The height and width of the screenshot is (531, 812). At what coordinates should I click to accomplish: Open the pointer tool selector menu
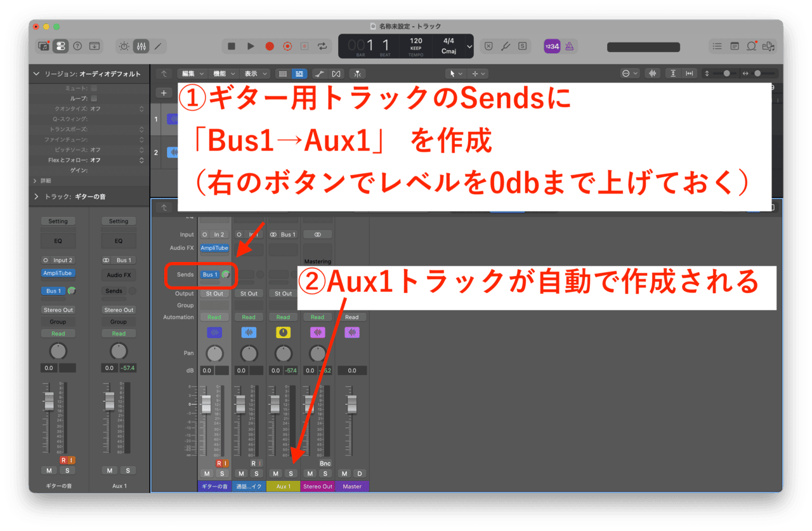[455, 74]
